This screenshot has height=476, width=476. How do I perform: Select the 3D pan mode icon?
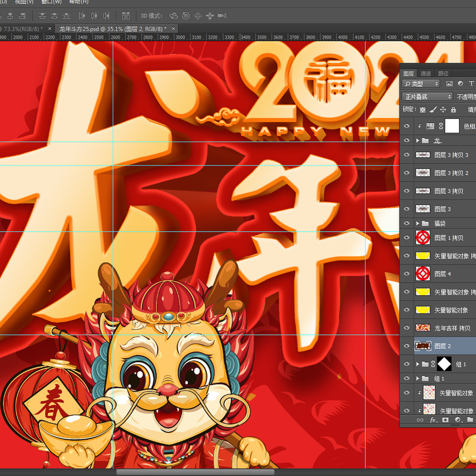pos(198,15)
